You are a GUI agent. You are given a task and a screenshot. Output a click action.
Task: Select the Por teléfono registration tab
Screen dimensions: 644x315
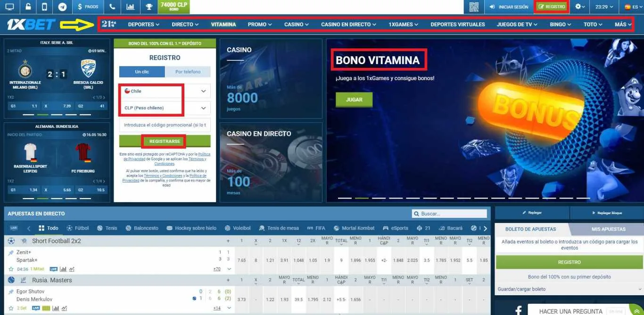188,72
